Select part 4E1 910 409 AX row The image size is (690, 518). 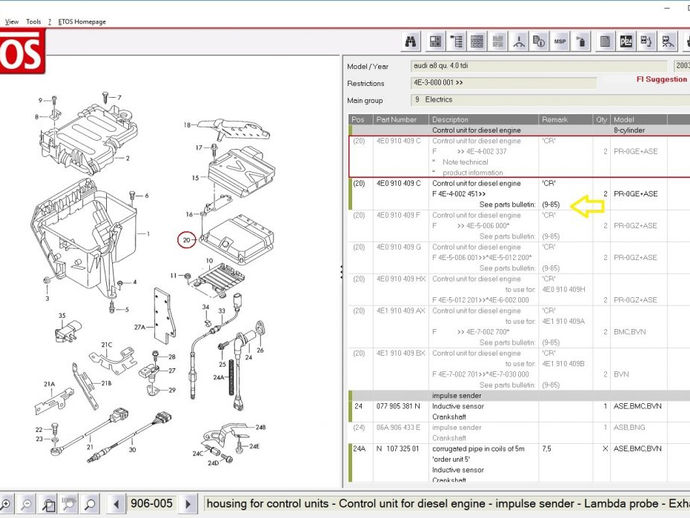tap(519, 326)
